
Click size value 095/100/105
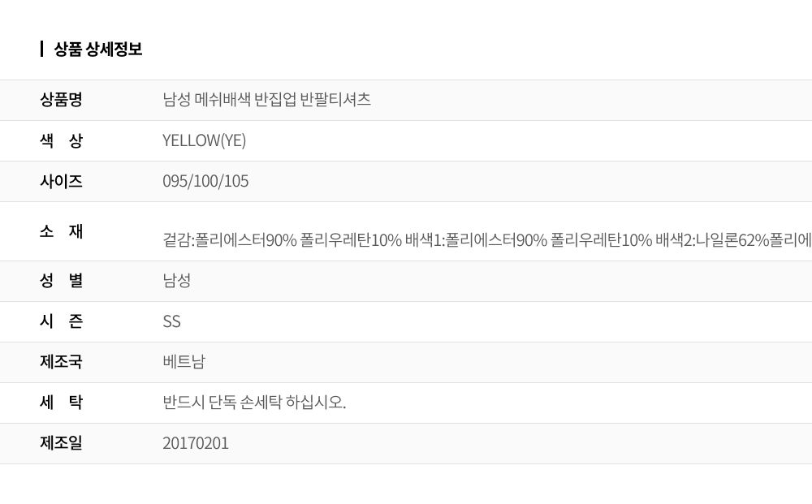point(205,181)
